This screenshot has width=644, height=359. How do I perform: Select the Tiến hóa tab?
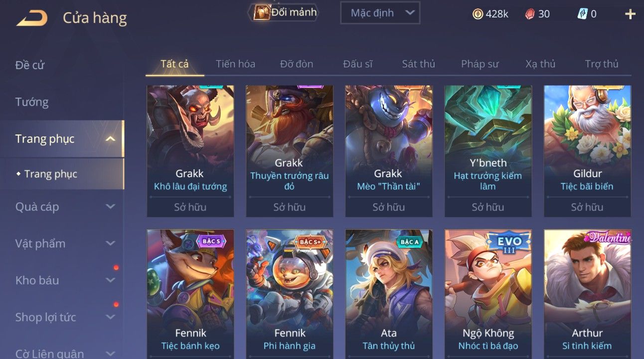(235, 64)
